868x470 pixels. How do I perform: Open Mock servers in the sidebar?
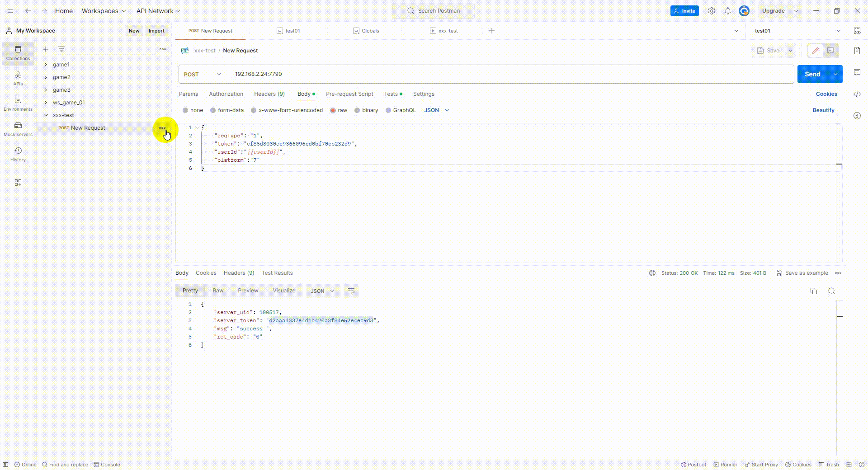coord(18,129)
